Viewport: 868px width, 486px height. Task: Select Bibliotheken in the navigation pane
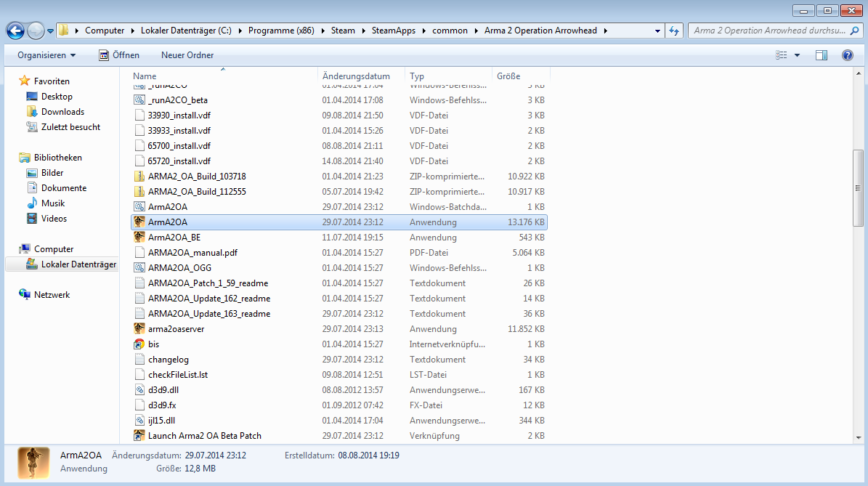click(x=57, y=157)
